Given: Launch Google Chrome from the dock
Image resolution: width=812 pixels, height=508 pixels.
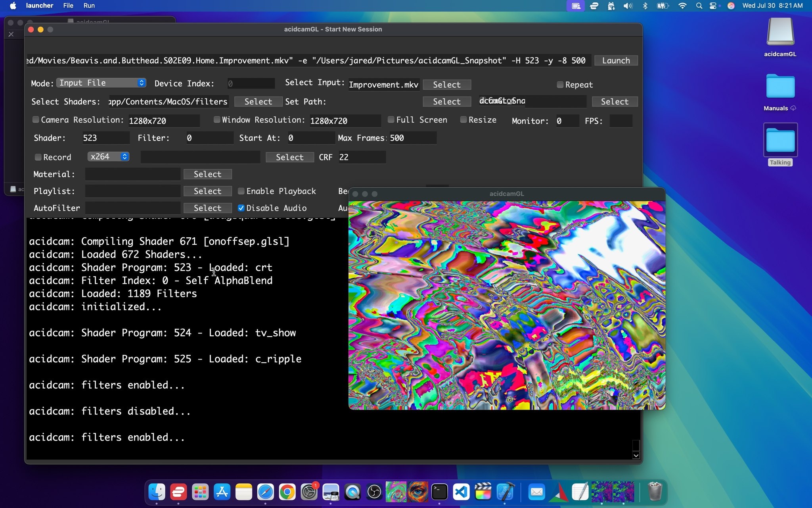Looking at the screenshot, I should click(287, 493).
